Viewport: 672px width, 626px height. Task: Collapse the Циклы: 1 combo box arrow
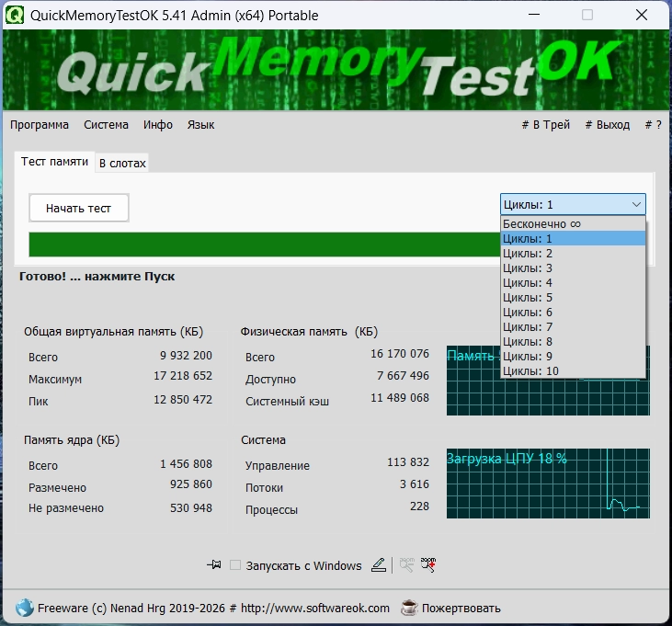636,205
